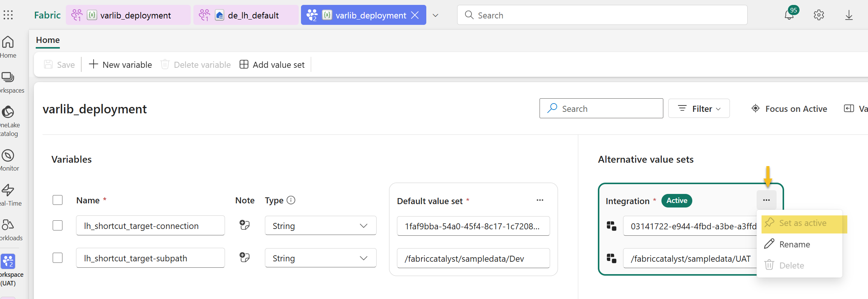868x299 pixels.
Task: Click the variable library Search field
Action: [x=601, y=109]
